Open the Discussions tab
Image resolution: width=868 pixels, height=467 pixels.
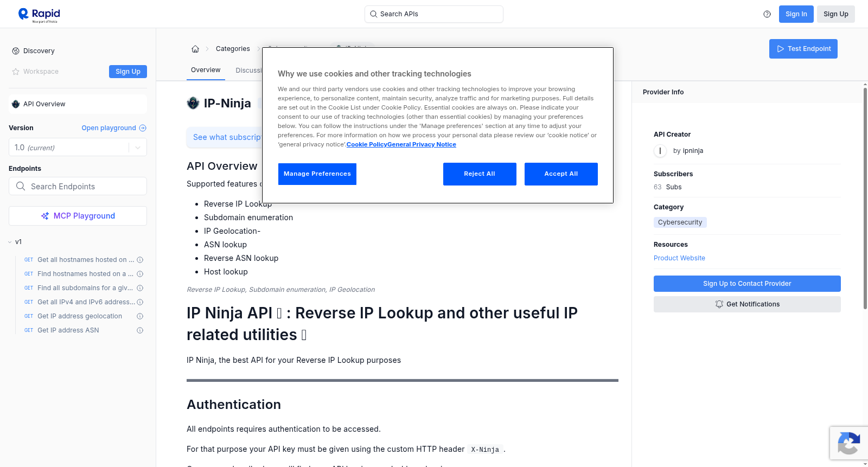(x=248, y=71)
